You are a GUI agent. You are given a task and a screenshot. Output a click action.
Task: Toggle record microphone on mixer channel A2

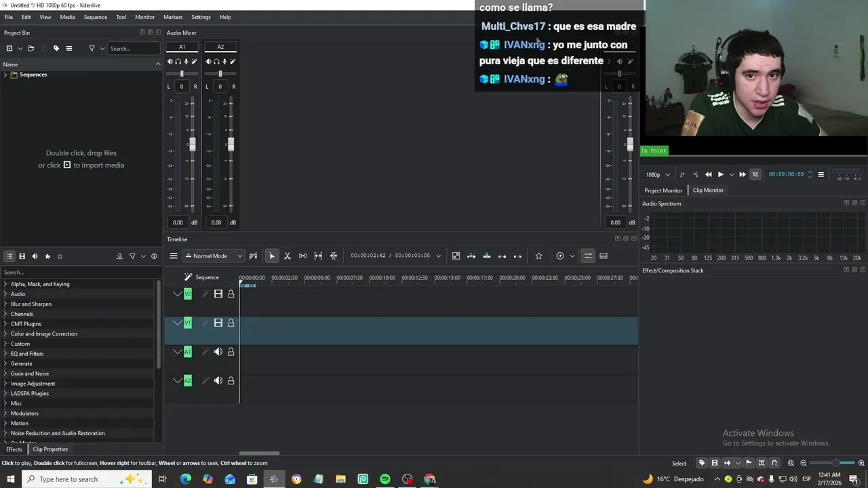224,62
